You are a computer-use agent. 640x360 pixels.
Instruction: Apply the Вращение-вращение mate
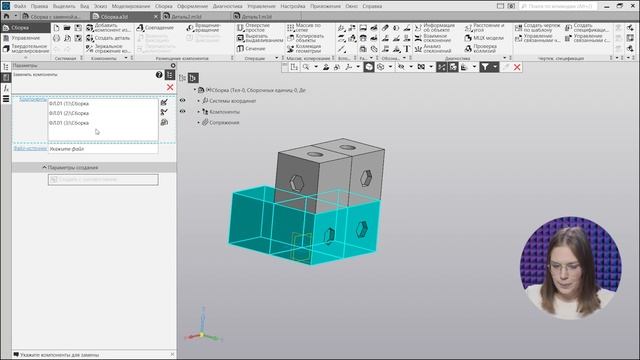(x=204, y=28)
